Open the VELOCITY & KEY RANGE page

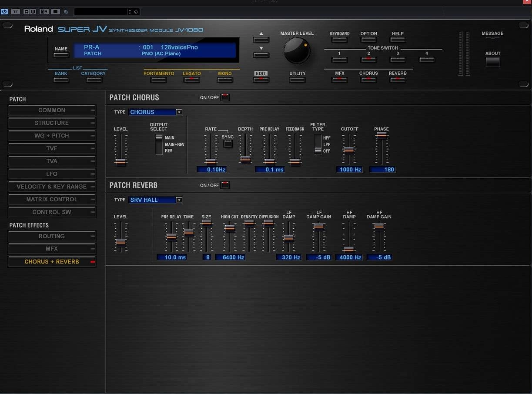52,187
